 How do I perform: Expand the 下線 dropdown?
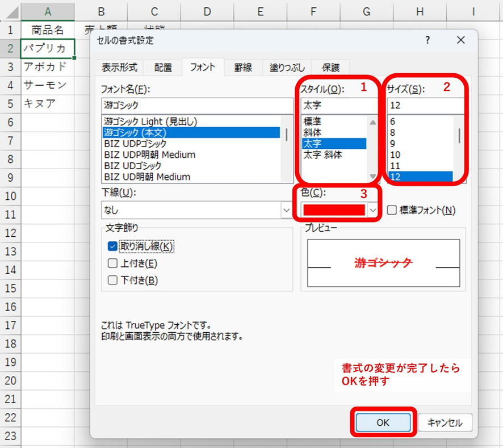[286, 210]
